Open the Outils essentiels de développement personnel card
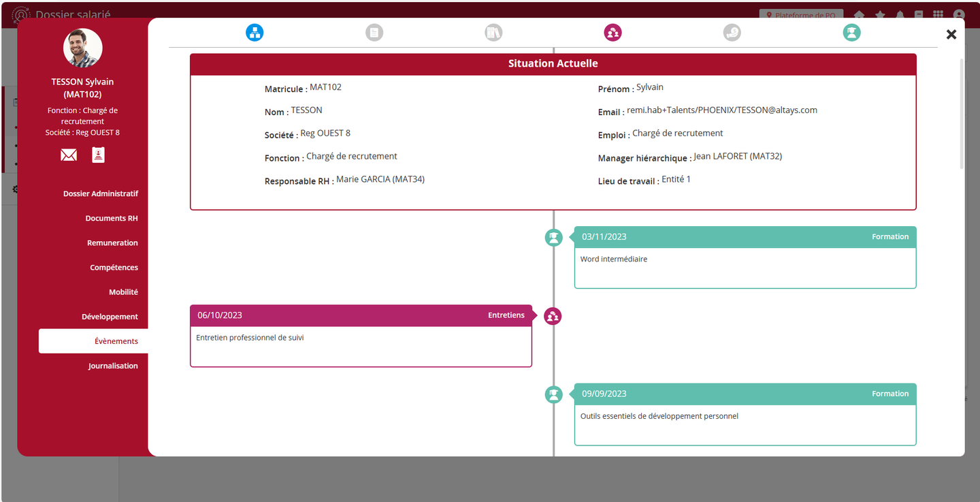The image size is (980, 502). coord(745,415)
